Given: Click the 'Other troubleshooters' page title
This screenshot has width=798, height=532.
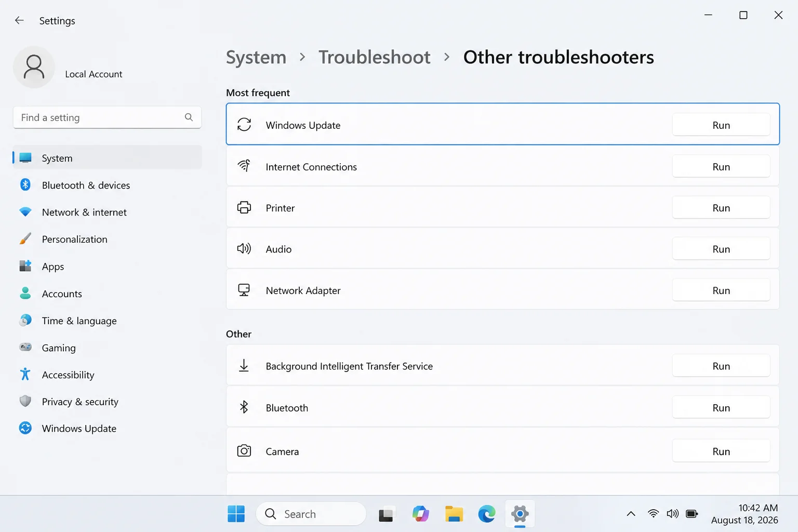Looking at the screenshot, I should click(558, 57).
